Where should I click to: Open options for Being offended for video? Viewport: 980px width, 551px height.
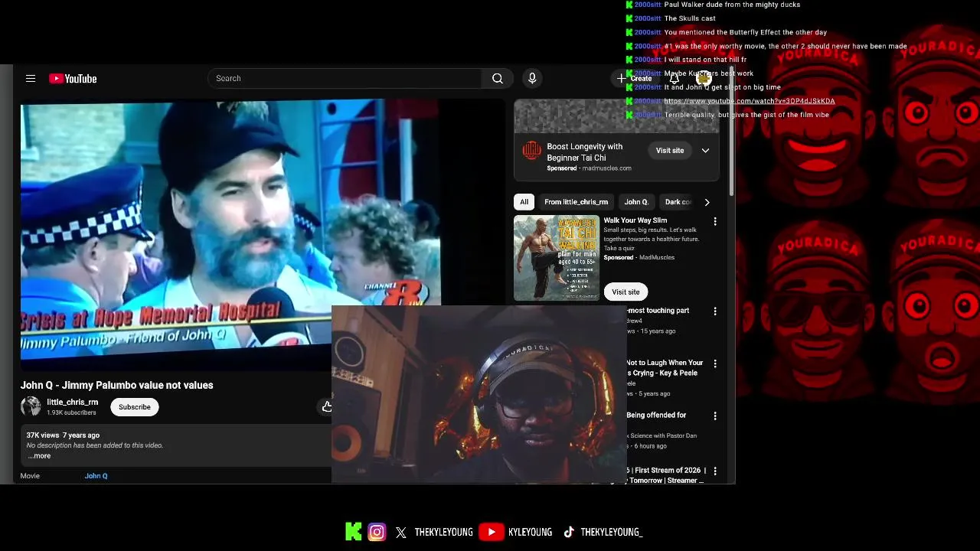click(x=715, y=416)
